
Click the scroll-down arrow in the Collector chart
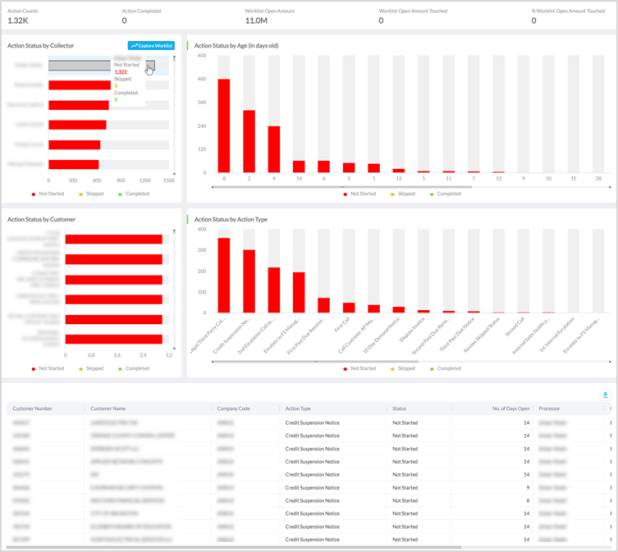(174, 173)
